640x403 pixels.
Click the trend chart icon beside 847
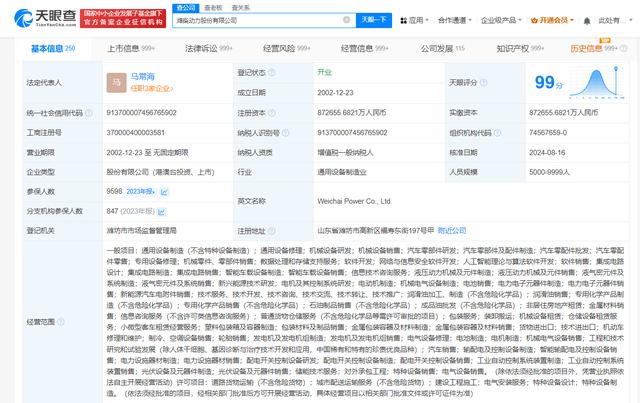pos(162,212)
